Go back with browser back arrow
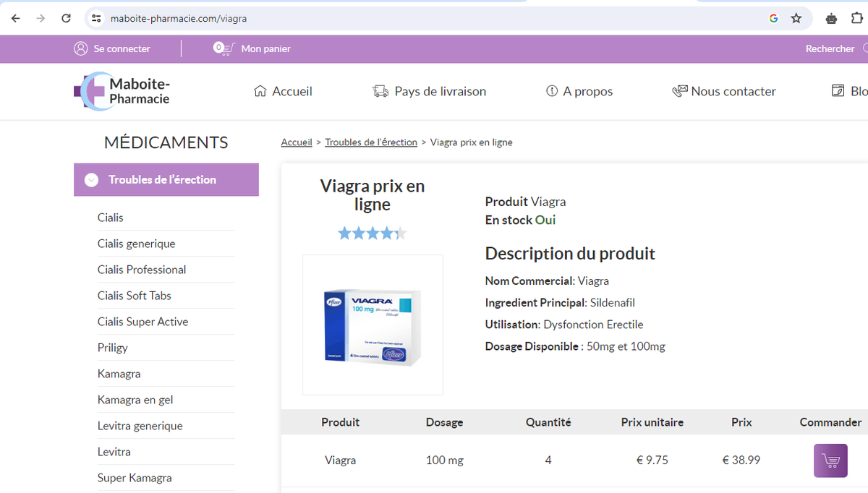Viewport: 868px width, 493px height. pyautogui.click(x=16, y=18)
